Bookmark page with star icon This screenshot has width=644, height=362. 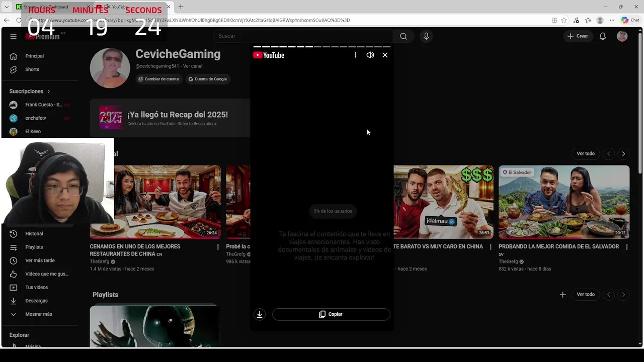coord(564,20)
